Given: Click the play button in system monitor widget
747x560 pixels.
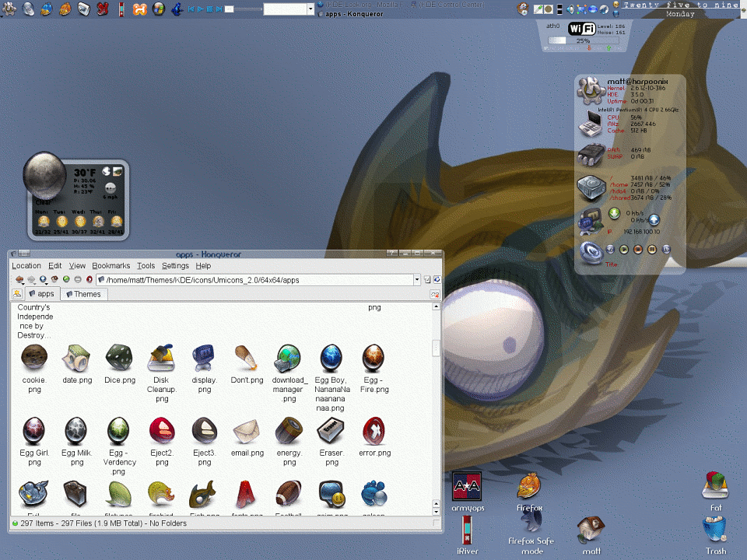Looking at the screenshot, I should coord(623,249).
